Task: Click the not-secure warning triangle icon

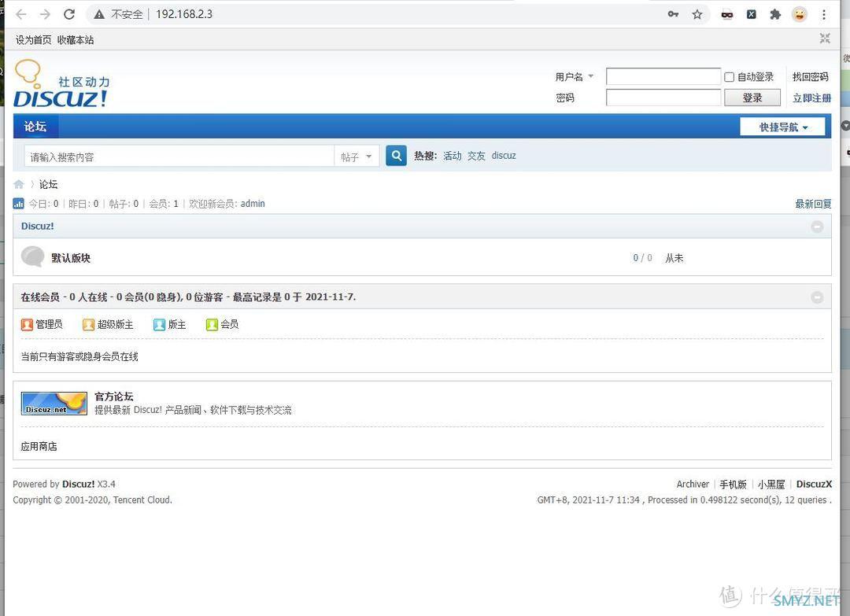Action: click(99, 15)
